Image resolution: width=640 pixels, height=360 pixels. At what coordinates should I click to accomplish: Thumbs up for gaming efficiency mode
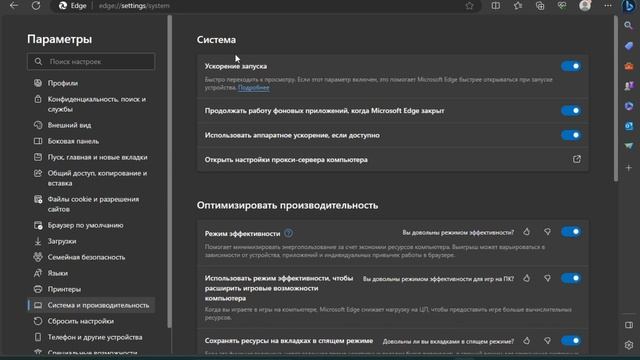(527, 278)
